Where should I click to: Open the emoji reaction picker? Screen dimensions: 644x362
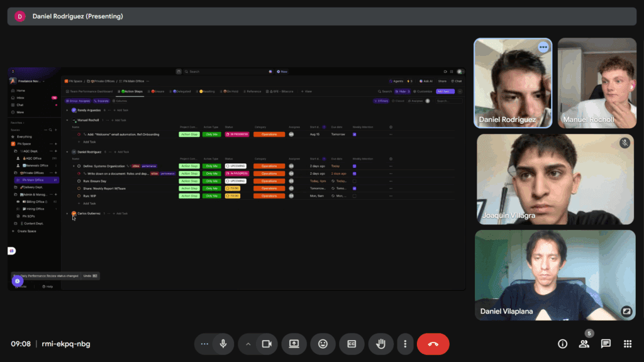tap(323, 344)
